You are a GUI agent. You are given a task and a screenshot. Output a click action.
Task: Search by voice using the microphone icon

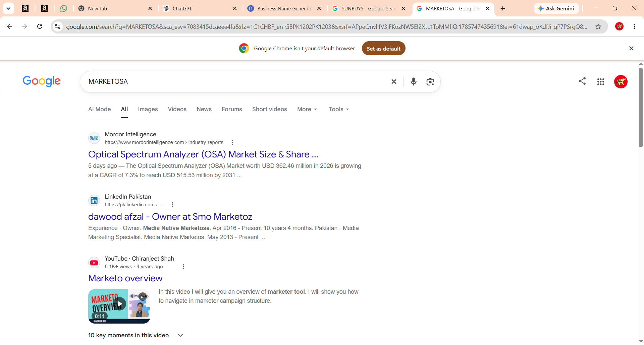[414, 81]
